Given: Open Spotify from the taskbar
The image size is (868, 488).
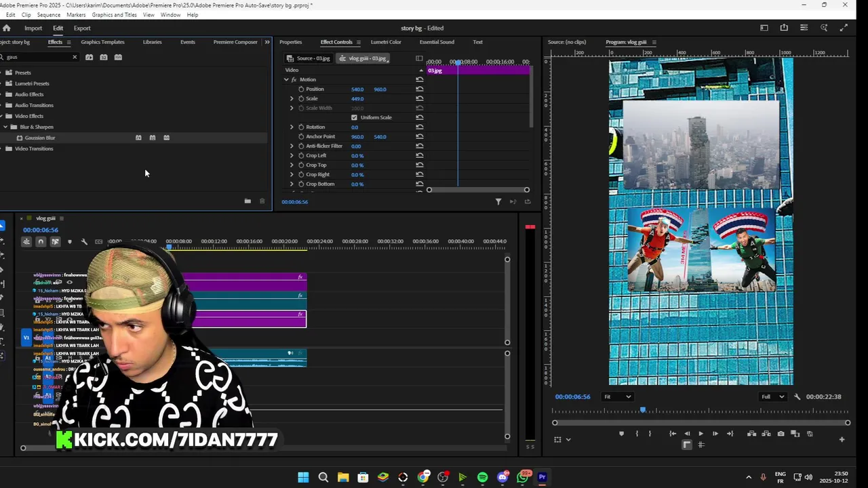Looking at the screenshot, I should pyautogui.click(x=482, y=477).
